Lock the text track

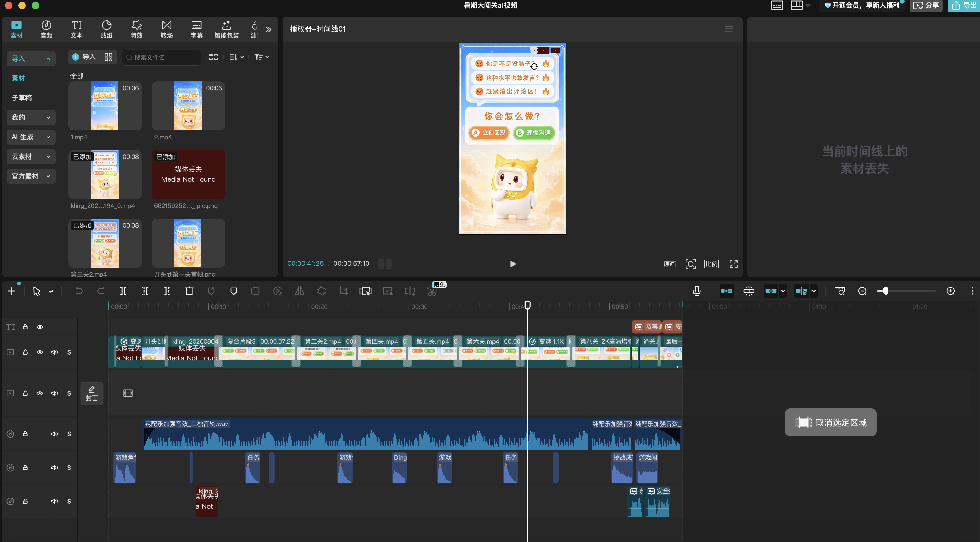coord(25,327)
